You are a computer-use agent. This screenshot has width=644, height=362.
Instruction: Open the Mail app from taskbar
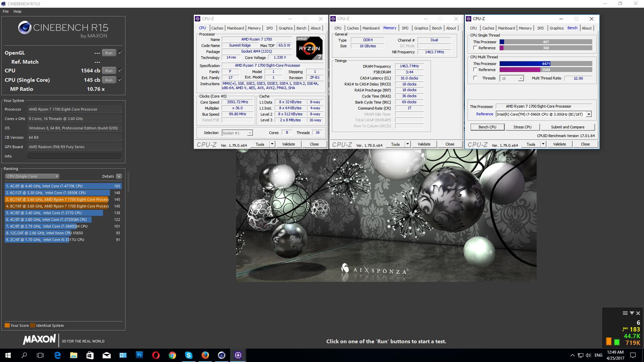coord(107,355)
